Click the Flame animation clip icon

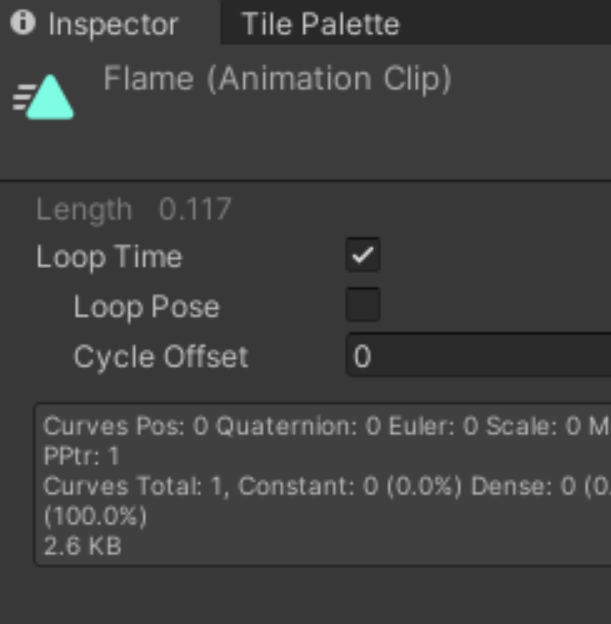tap(44, 98)
